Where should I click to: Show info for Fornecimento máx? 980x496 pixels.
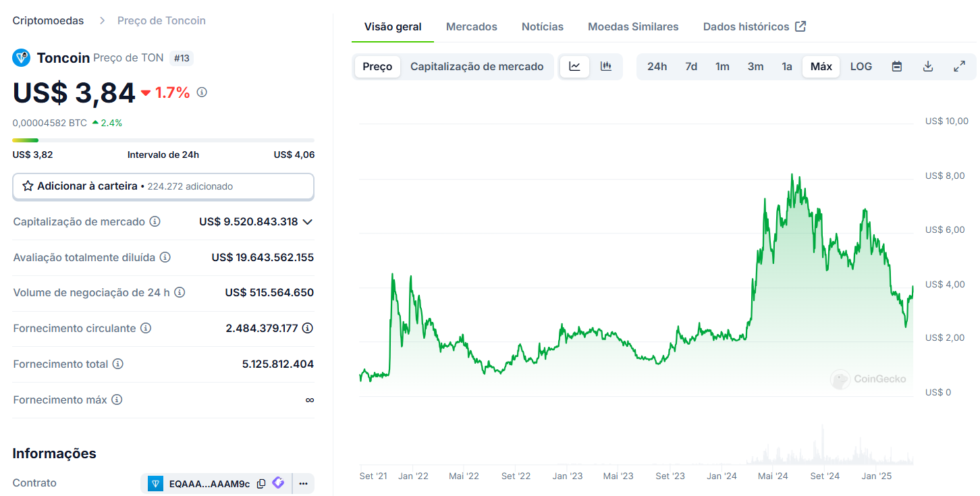point(117,399)
